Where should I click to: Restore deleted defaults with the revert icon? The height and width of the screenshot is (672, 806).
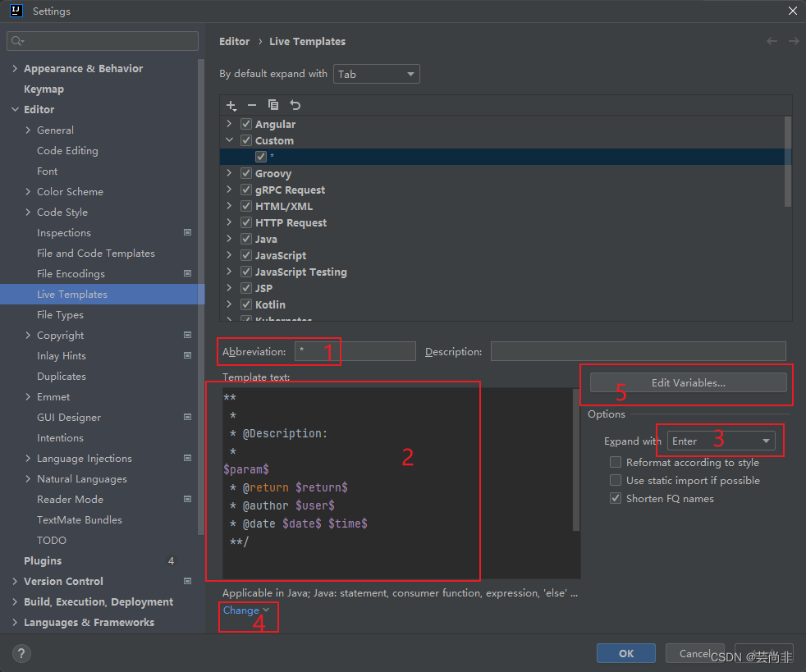[295, 105]
